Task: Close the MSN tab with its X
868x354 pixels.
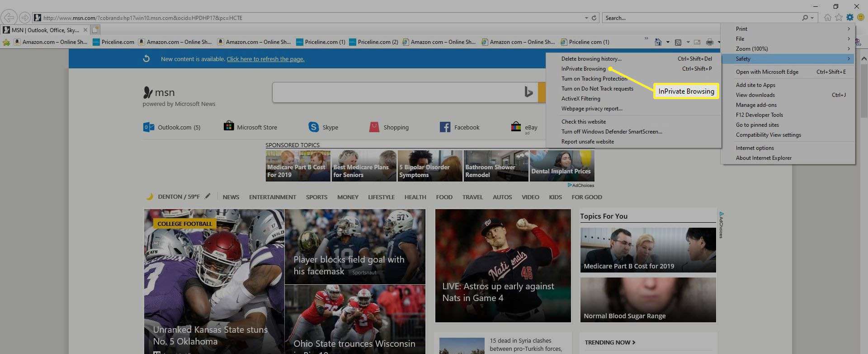Action: click(85, 30)
